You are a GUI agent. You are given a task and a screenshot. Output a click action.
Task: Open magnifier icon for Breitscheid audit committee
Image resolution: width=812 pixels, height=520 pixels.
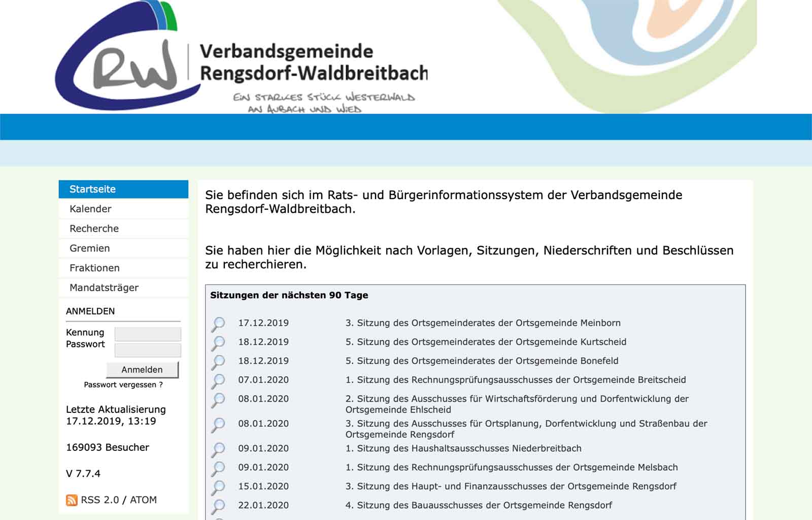tap(218, 381)
